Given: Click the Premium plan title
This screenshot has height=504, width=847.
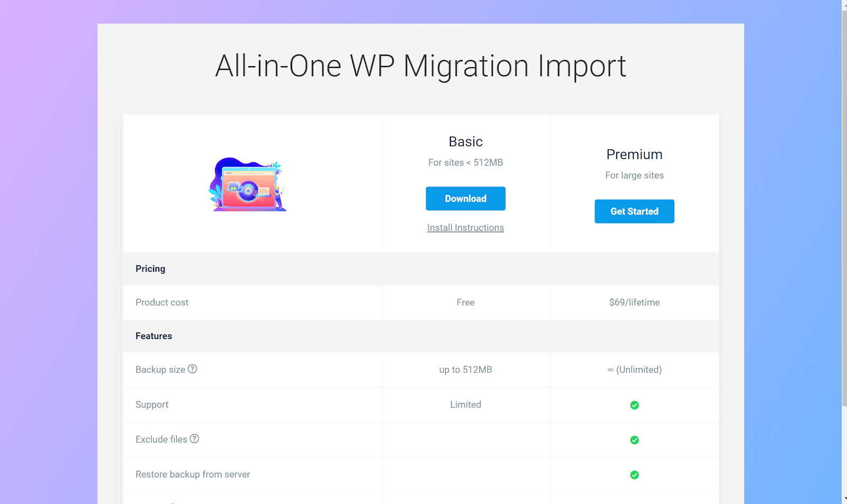Looking at the screenshot, I should point(635,154).
